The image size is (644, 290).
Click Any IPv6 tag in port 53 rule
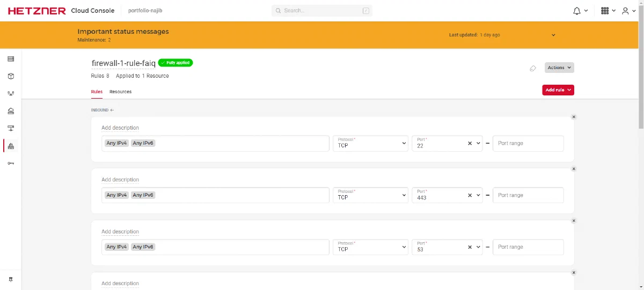click(x=143, y=247)
